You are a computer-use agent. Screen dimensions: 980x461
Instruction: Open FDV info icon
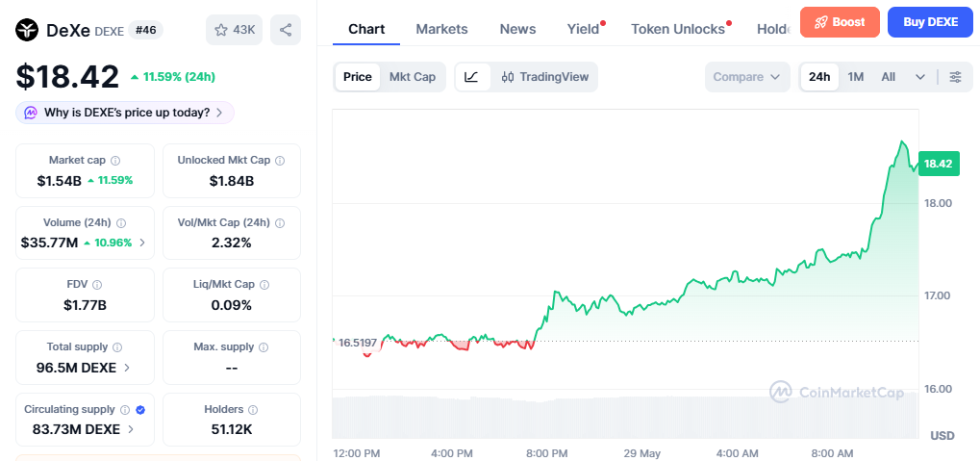(97, 285)
